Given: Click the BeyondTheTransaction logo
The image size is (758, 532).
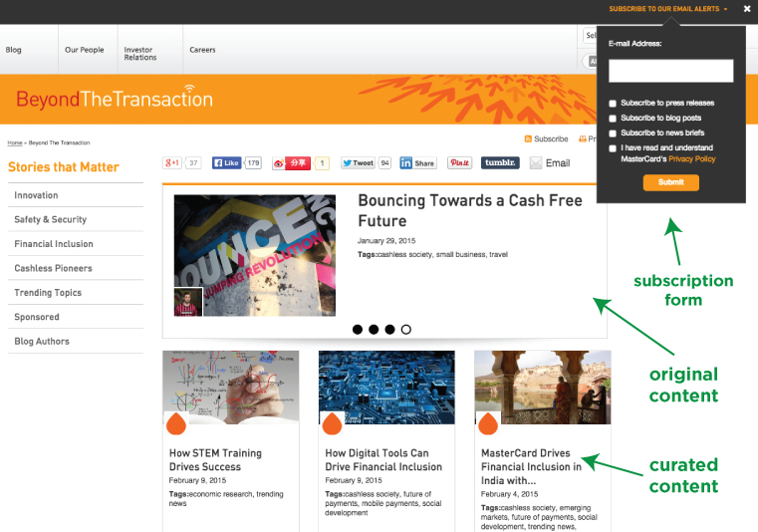Looking at the screenshot, I should pos(115,97).
